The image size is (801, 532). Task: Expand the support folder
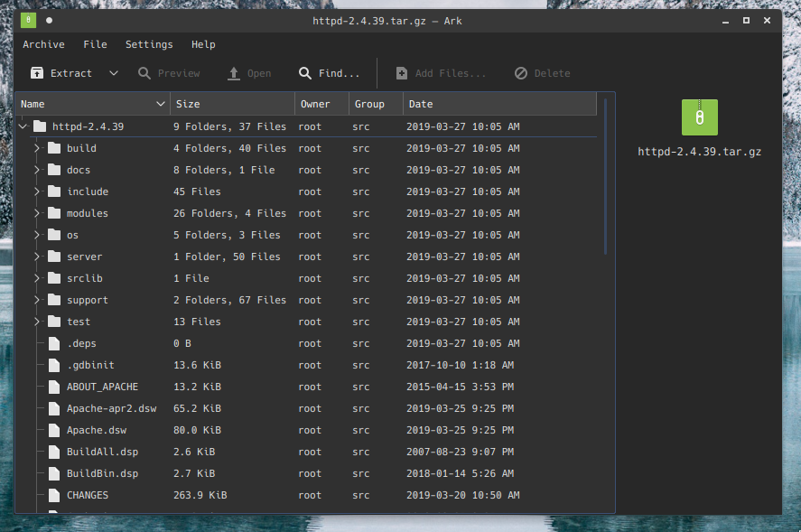point(37,300)
